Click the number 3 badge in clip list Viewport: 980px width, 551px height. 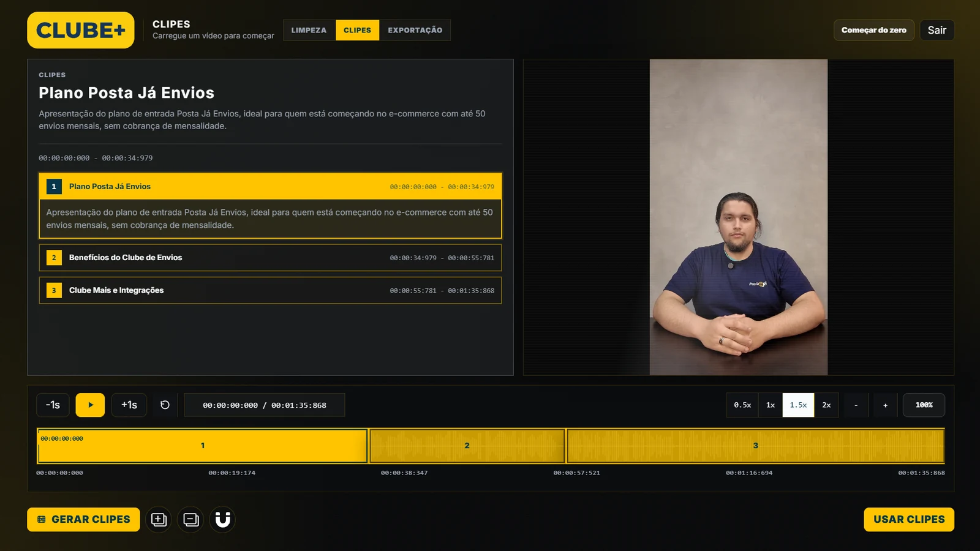(54, 290)
